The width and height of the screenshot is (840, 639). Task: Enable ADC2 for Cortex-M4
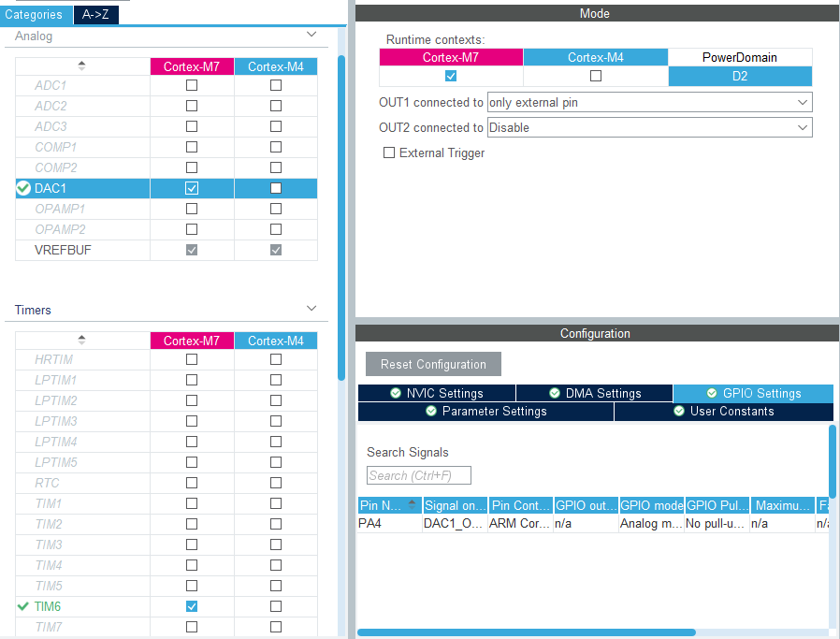[276, 106]
